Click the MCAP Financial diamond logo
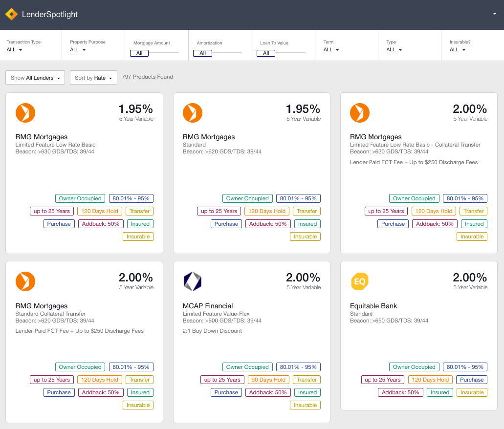Screen dimensions: 504x429 point(192,281)
